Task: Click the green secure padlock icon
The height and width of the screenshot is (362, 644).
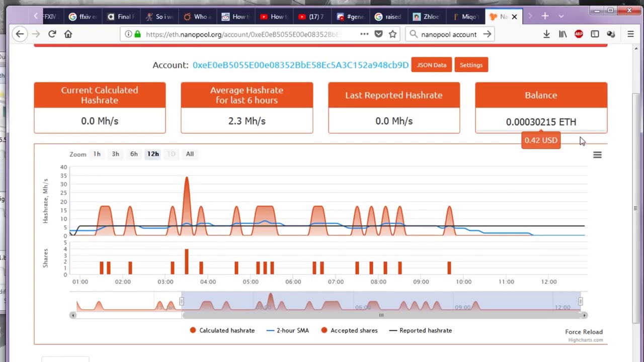Action: click(x=137, y=34)
